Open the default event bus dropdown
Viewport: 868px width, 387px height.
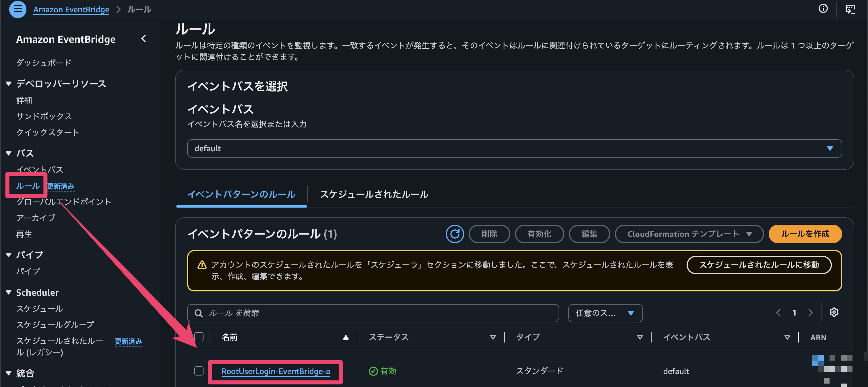pos(514,149)
